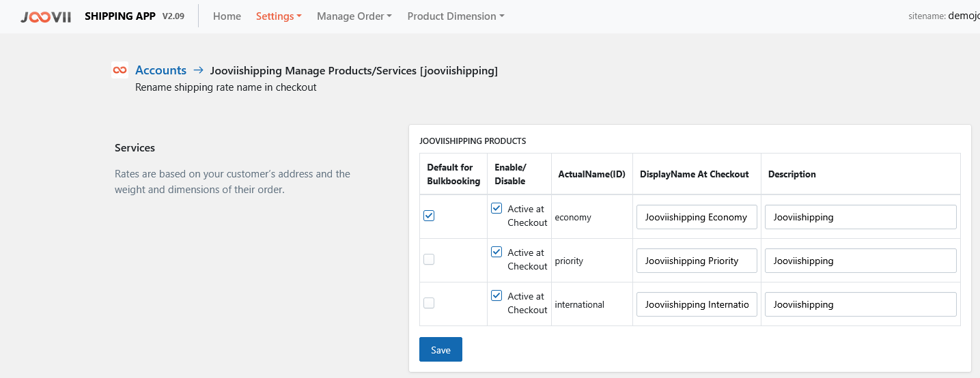Edit the priority Description text field

(860, 261)
